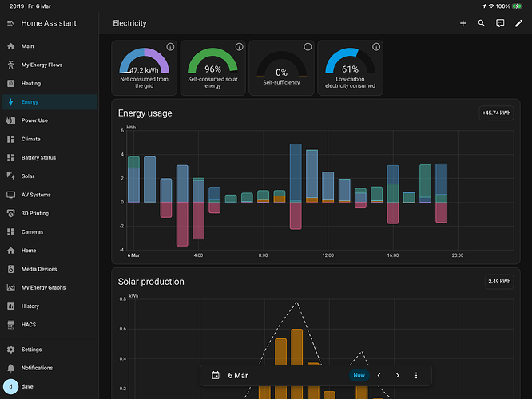Viewport: 532px width, 399px height.
Task: Click the 2.49 kWh solar production total
Action: tap(499, 282)
